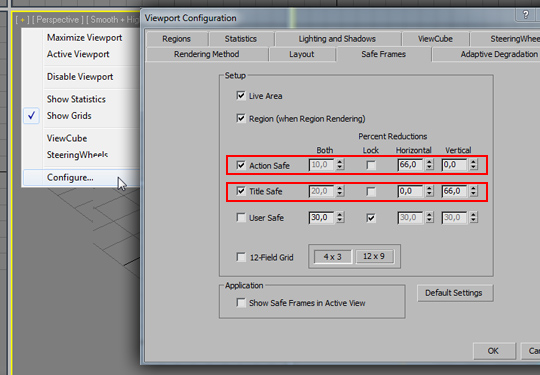Click Action Safe Horizontal field 66,0
This screenshot has height=375, width=540.
[411, 165]
